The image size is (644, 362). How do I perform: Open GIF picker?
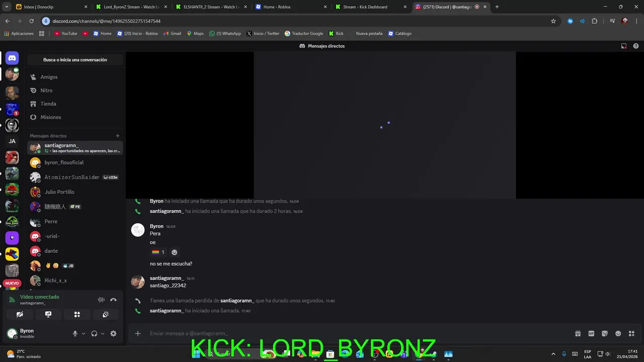591,333
